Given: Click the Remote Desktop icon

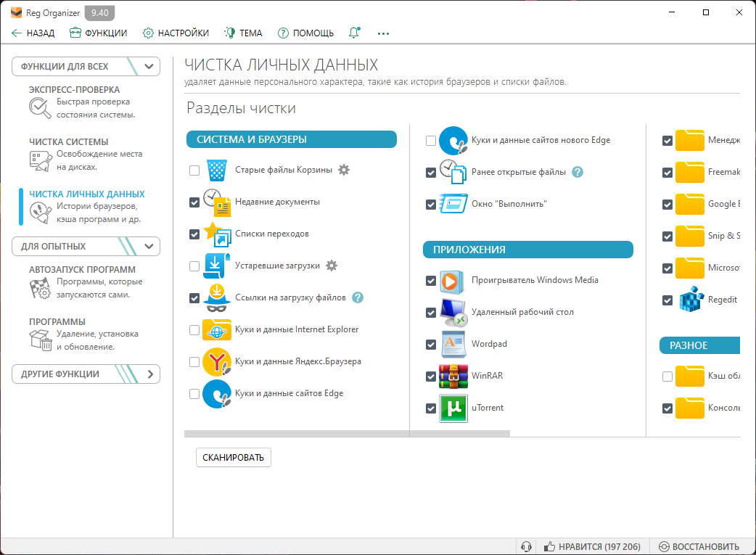Looking at the screenshot, I should tap(453, 313).
